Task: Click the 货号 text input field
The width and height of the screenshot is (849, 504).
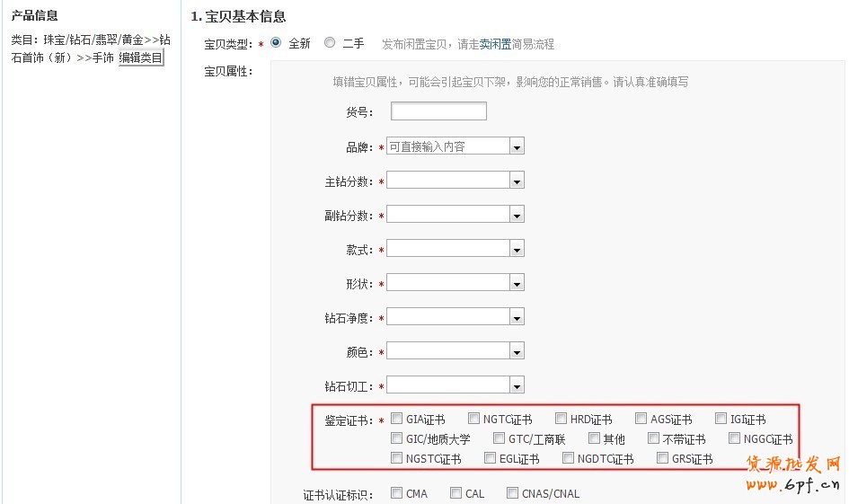Action: pyautogui.click(x=438, y=111)
